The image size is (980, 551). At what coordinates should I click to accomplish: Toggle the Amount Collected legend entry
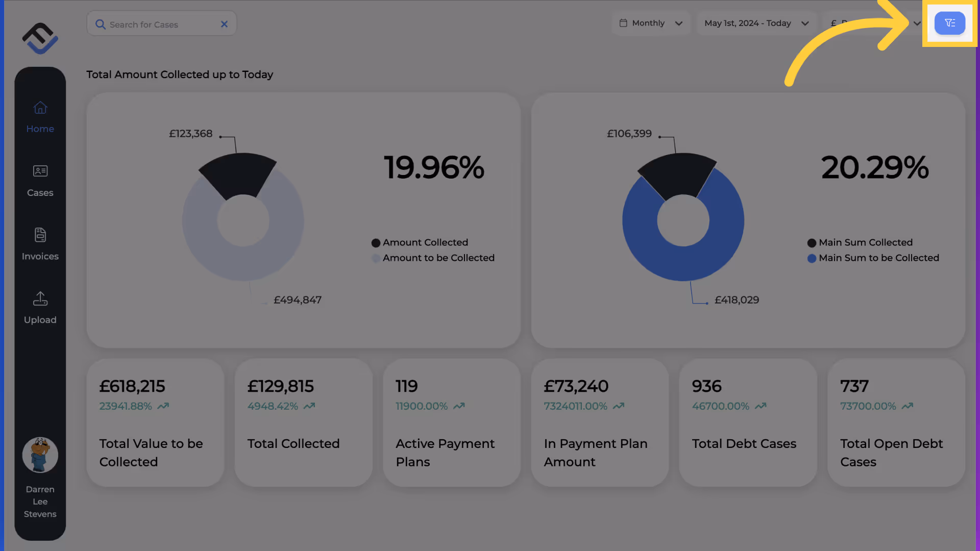click(x=420, y=243)
